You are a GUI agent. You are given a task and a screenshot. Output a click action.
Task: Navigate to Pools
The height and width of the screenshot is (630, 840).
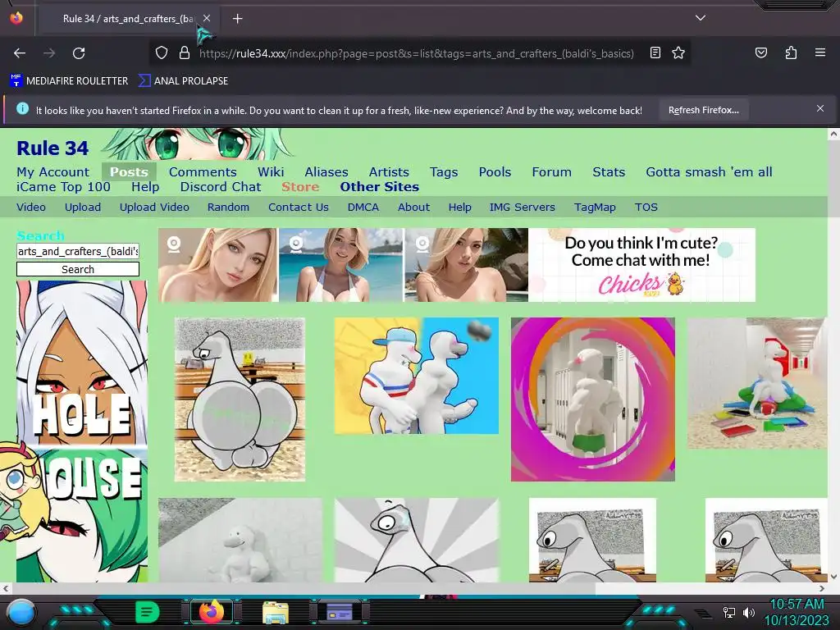click(x=495, y=172)
